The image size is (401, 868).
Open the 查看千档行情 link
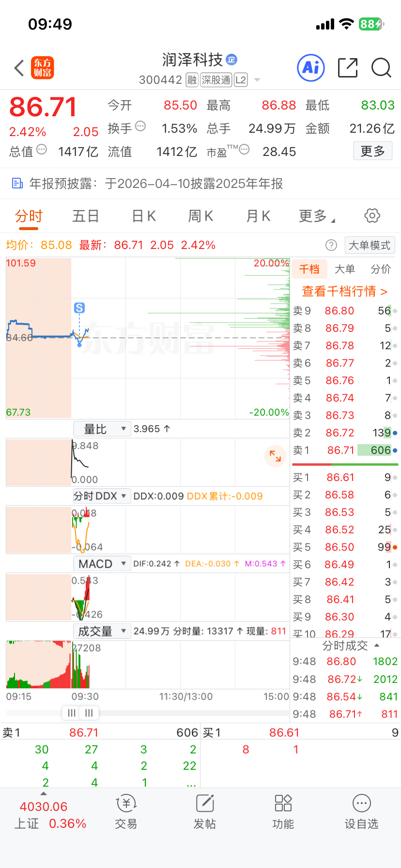click(x=345, y=291)
